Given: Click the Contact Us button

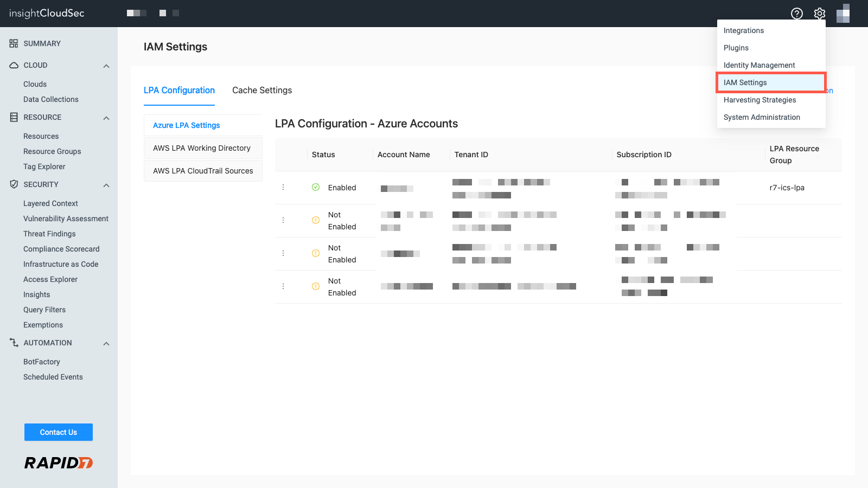Looking at the screenshot, I should pos(59,432).
